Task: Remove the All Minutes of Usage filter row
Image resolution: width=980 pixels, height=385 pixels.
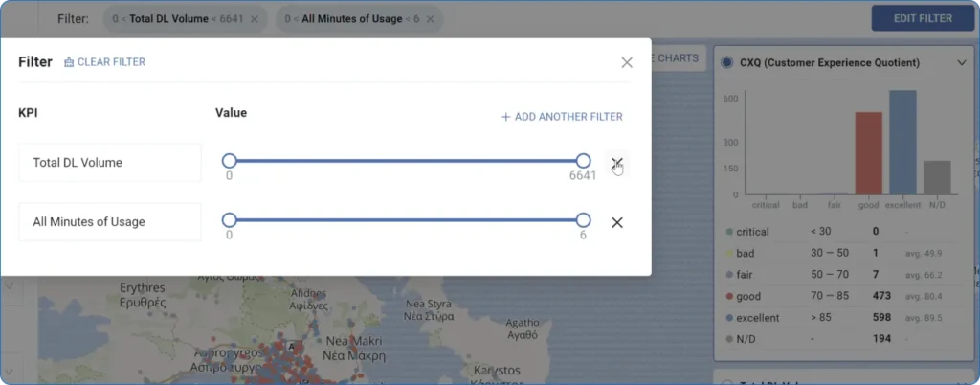Action: point(617,222)
